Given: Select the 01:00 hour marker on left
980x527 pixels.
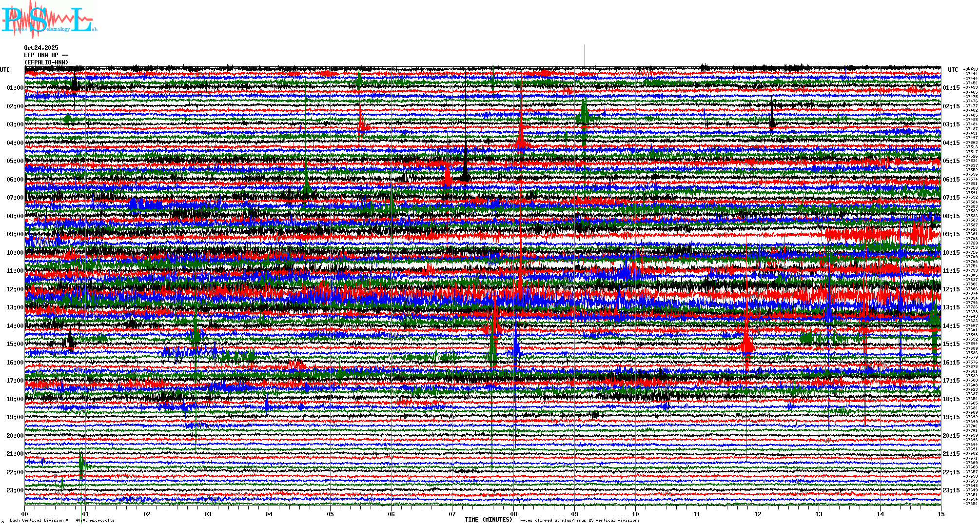Looking at the screenshot, I should [x=15, y=88].
